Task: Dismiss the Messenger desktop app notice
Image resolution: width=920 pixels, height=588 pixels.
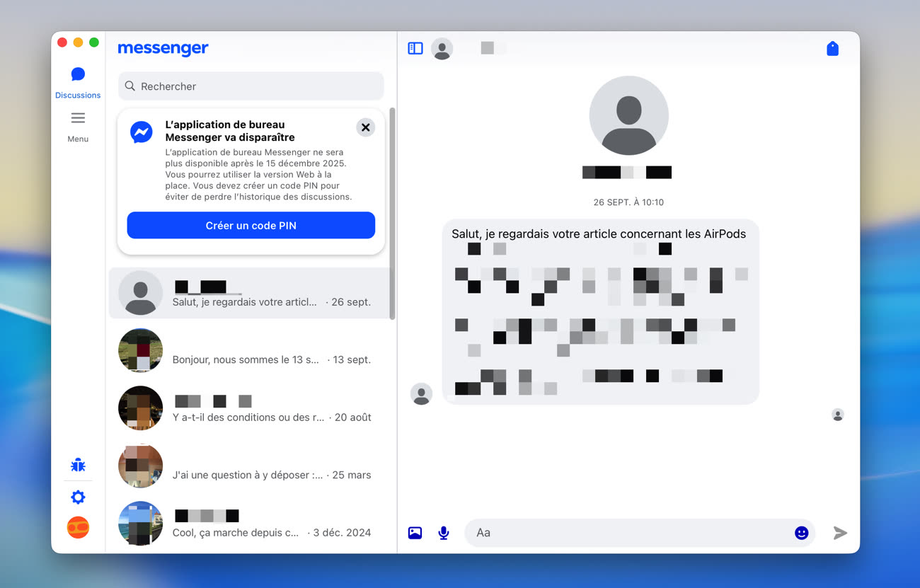Action: [365, 127]
